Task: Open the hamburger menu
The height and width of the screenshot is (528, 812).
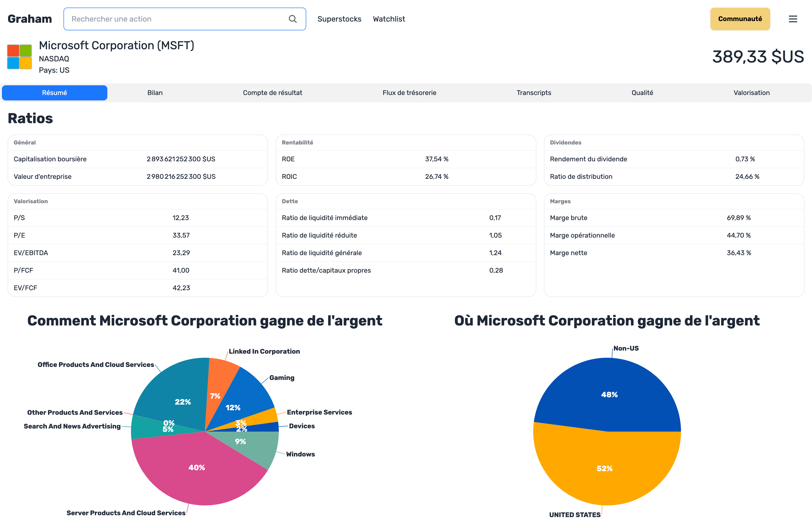Action: pos(793,19)
